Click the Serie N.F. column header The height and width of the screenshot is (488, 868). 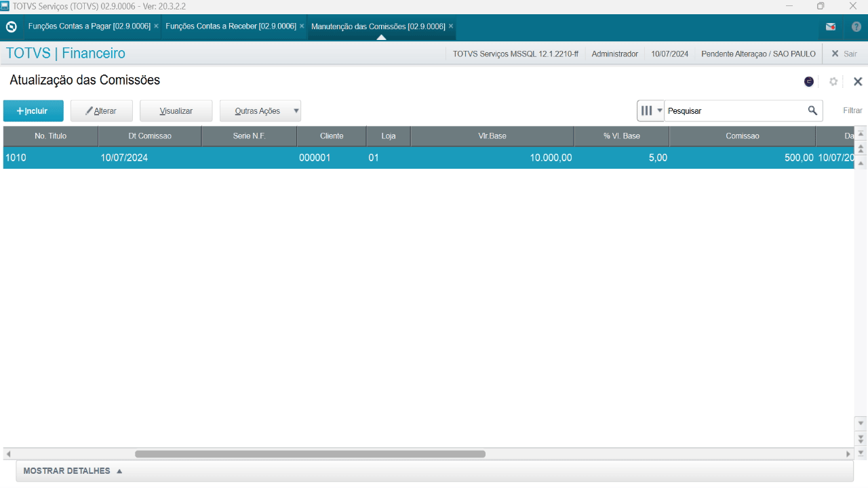tap(249, 136)
